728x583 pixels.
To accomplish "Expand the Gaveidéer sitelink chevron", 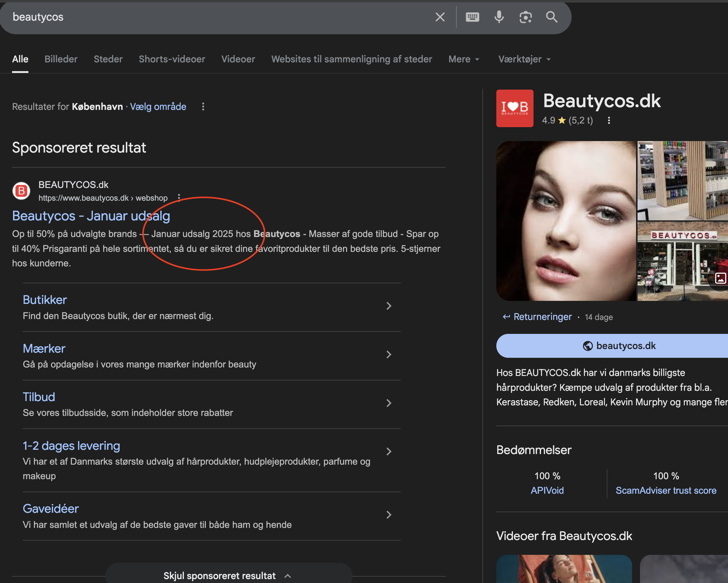I will click(x=389, y=515).
